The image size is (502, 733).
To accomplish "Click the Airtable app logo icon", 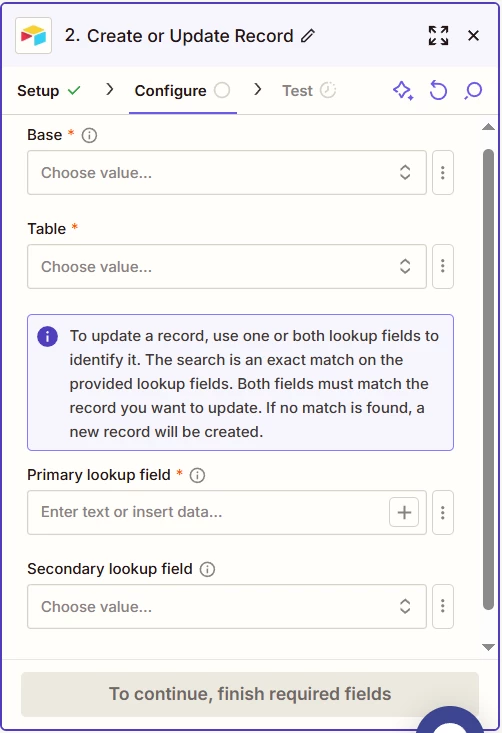I will pos(33,36).
